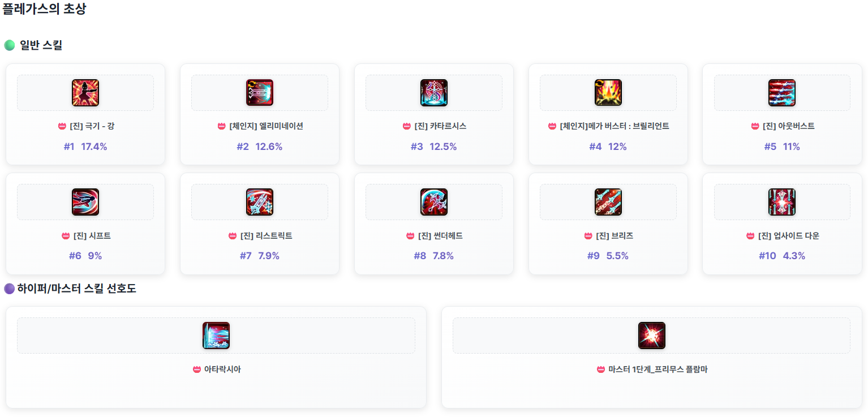Click the 플레가스의 초상 page heading
The image size is (868, 417).
[45, 9]
